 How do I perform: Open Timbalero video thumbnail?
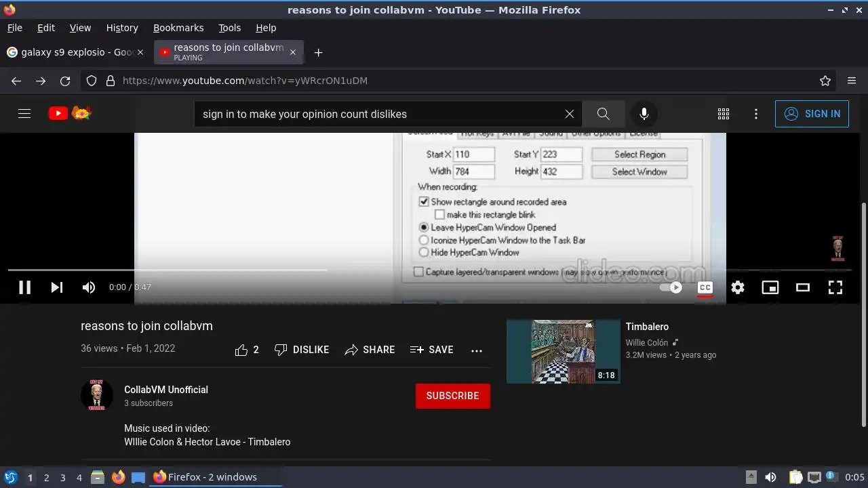[564, 352]
